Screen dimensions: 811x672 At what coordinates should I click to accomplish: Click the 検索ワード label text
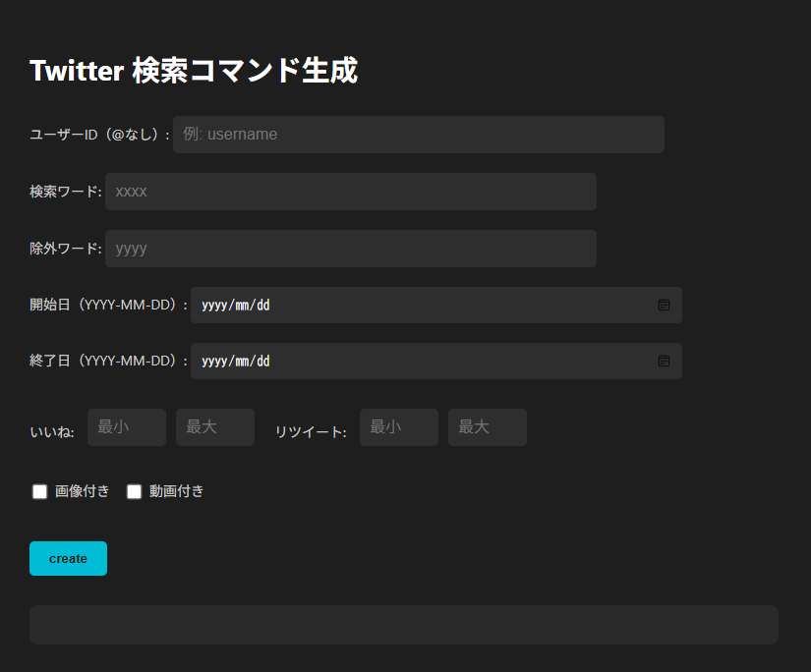65,192
